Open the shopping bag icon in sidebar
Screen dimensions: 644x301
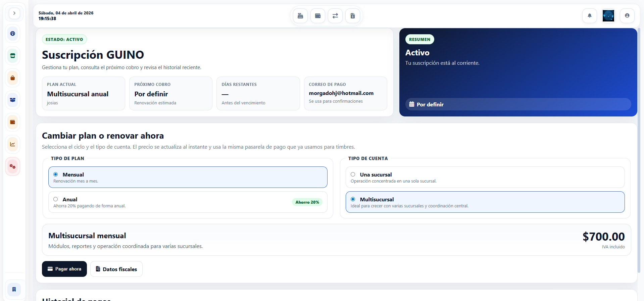pos(13,78)
